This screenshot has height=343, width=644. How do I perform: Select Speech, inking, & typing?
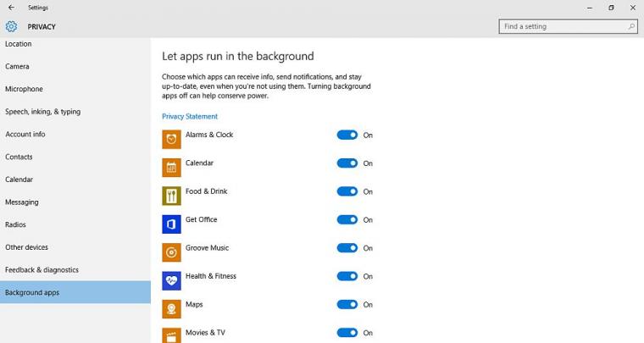coord(75,112)
